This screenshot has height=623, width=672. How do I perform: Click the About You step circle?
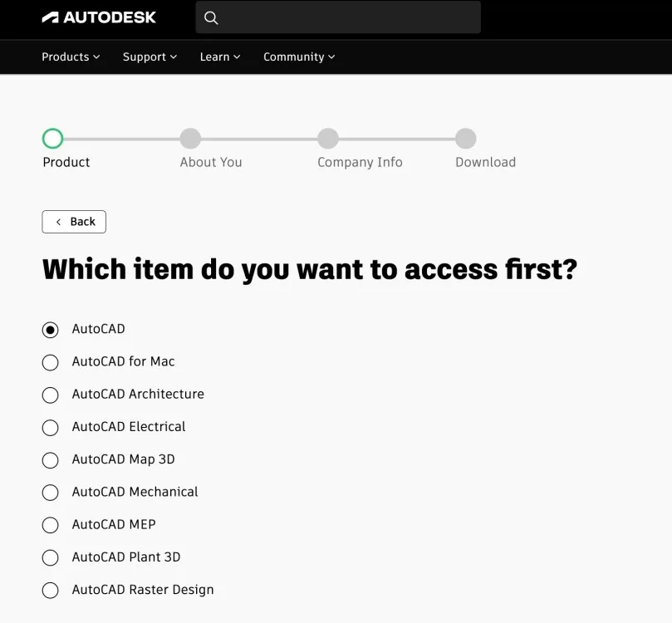190,139
